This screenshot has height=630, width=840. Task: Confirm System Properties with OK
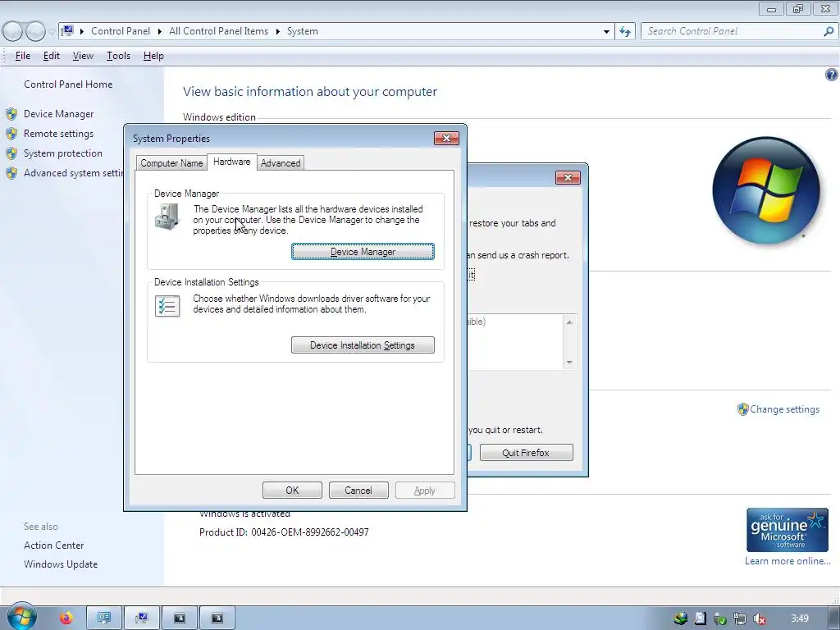[292, 491]
